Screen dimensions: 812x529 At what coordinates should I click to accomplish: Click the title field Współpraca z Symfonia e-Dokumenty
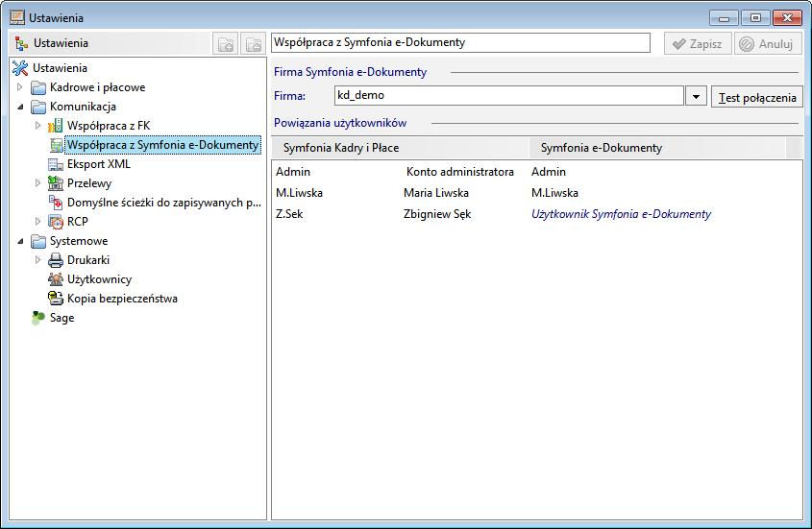click(460, 43)
